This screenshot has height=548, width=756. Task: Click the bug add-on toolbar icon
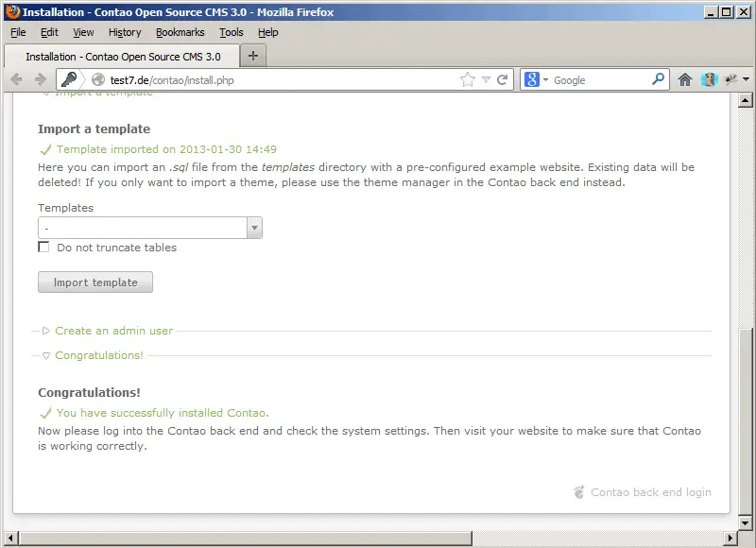coord(731,79)
